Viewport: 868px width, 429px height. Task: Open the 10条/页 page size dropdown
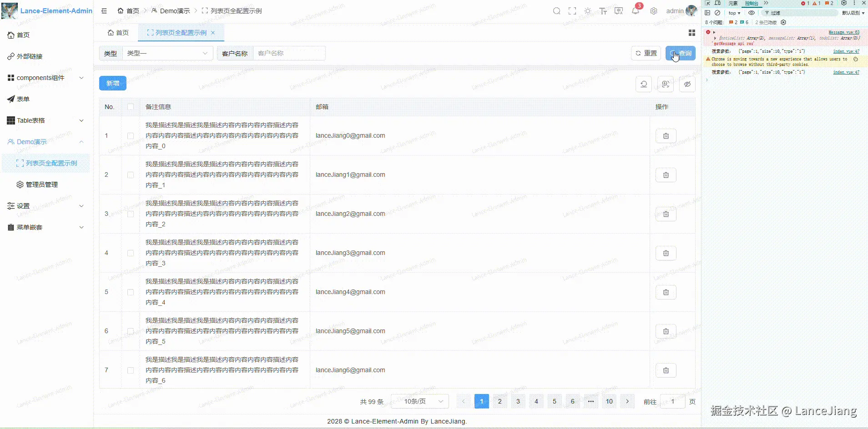point(419,401)
